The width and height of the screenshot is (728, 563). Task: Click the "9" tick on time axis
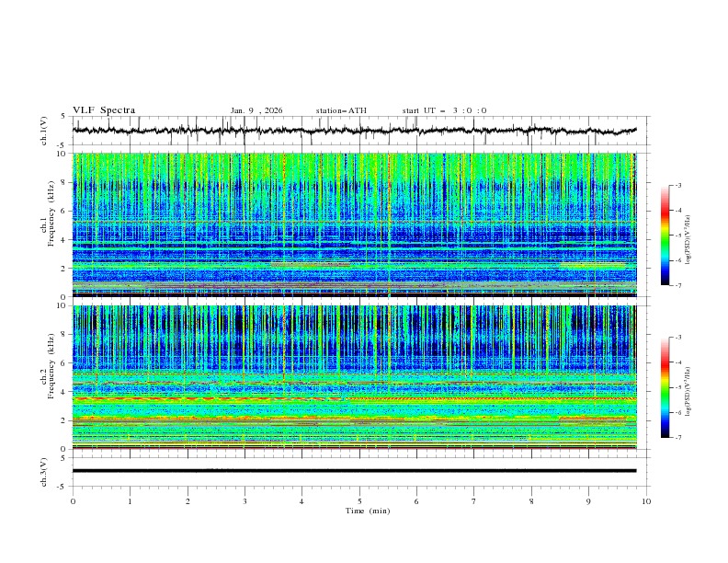pos(588,501)
